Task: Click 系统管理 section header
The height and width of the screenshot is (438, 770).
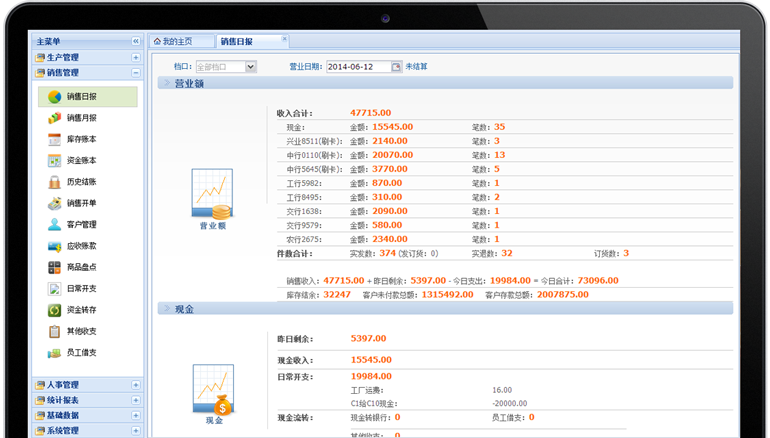Action: point(88,431)
